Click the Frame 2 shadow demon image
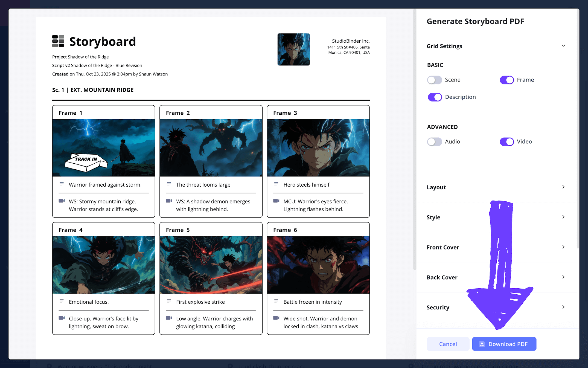Screen dimensions: 588x368 211,148
